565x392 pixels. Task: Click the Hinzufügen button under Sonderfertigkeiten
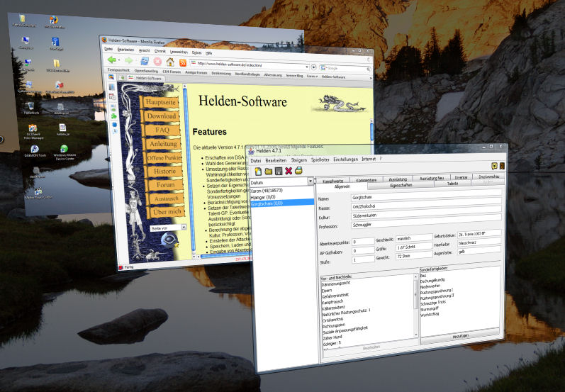(460, 336)
